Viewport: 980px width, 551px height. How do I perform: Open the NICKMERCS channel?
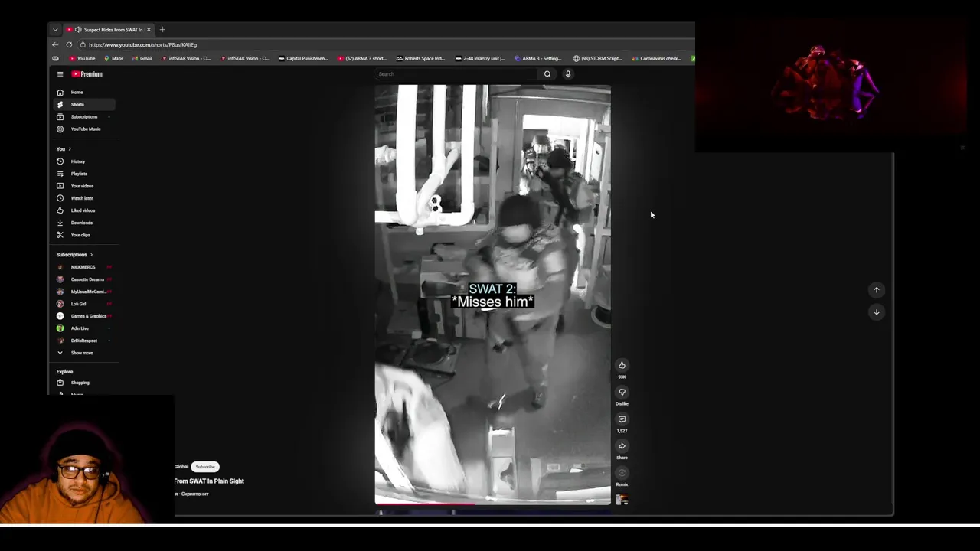(84, 267)
